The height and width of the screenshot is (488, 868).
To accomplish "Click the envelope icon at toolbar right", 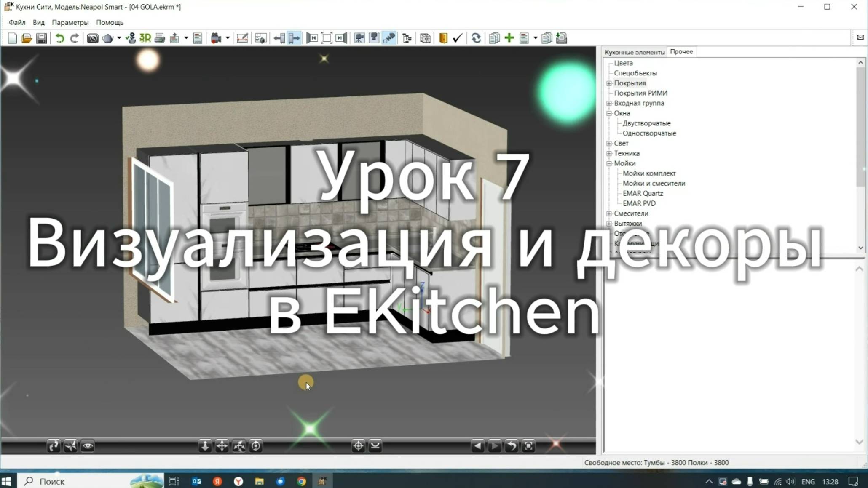I will pyautogui.click(x=860, y=37).
